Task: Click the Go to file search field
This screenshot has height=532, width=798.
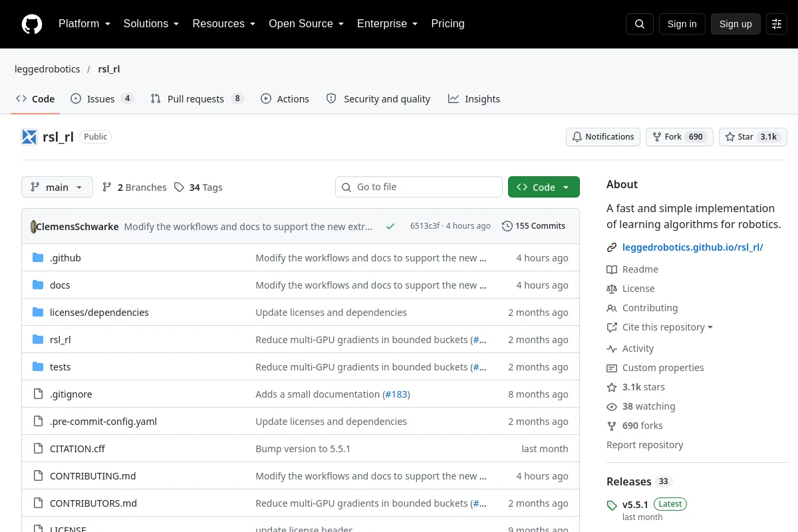Action: click(419, 188)
